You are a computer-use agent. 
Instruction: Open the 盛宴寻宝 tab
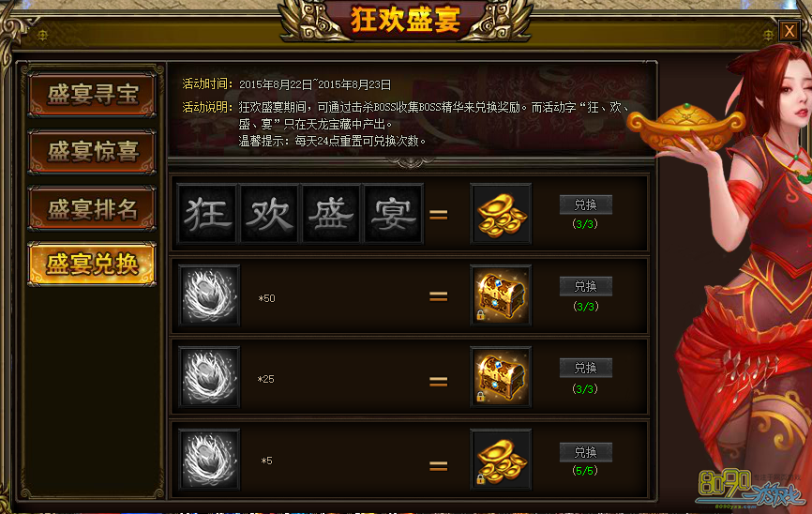click(x=92, y=95)
